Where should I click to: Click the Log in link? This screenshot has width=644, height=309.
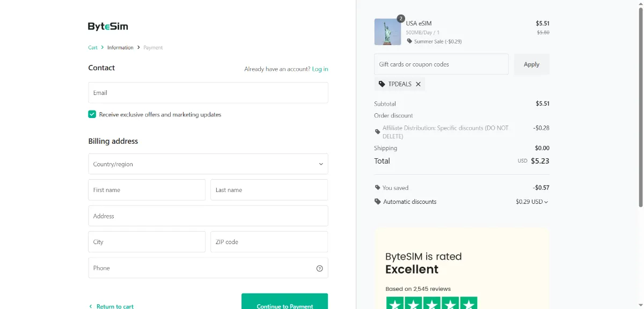(x=320, y=69)
